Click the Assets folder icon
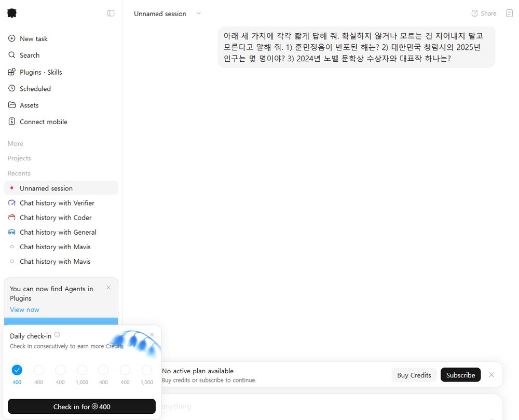Screen dimensions: 519x420 (11, 105)
